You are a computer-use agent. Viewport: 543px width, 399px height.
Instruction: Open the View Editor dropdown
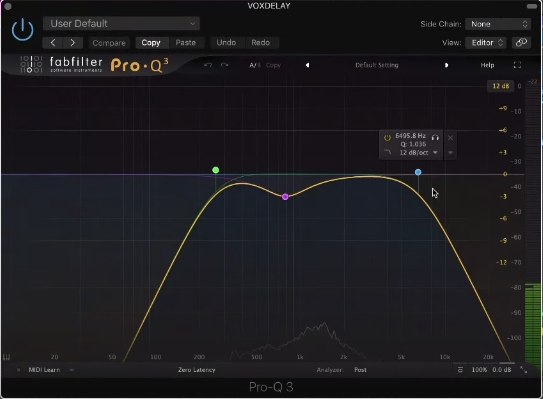486,43
